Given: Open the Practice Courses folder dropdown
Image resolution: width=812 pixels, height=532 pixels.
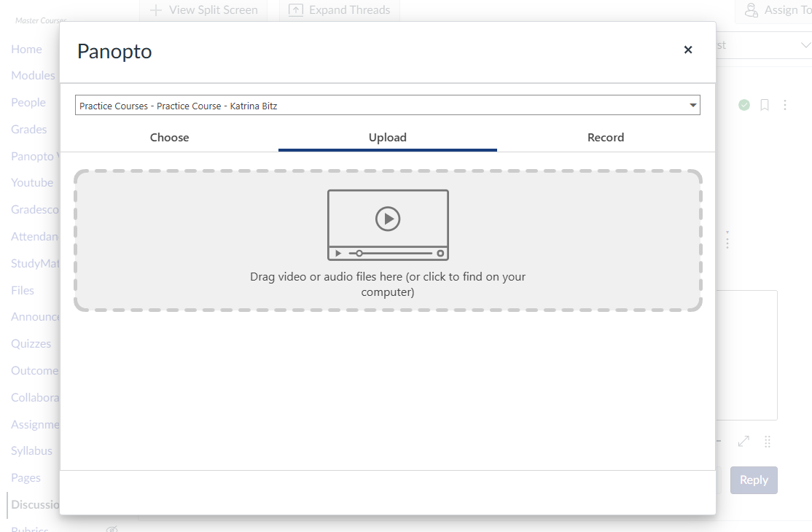Looking at the screenshot, I should point(386,104).
